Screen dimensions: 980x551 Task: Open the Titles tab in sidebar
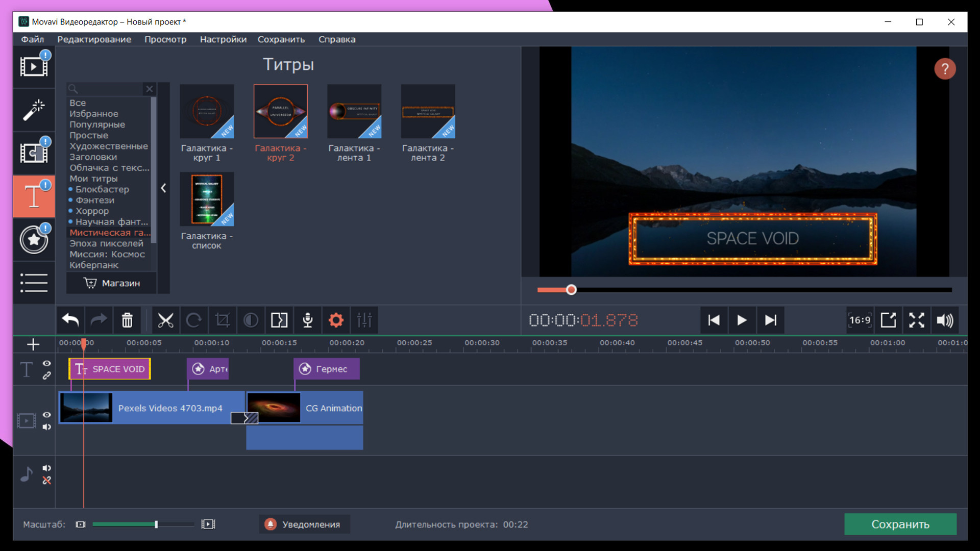pos(34,196)
